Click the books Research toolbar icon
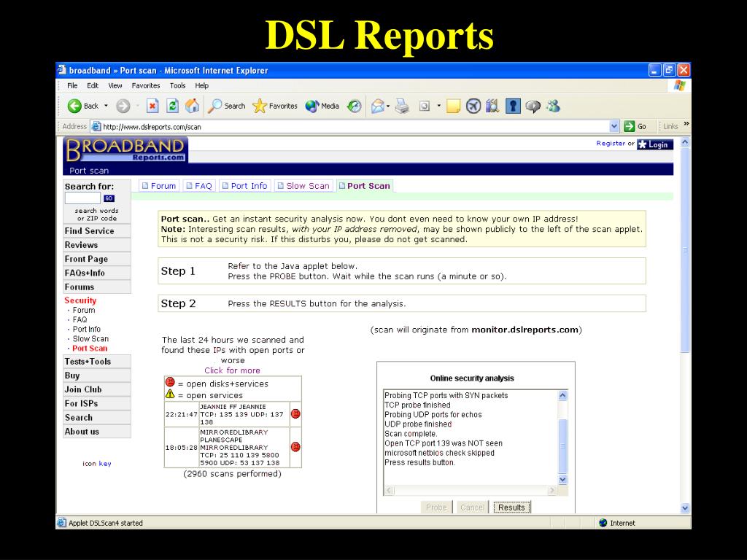The image size is (747, 560). (492, 106)
